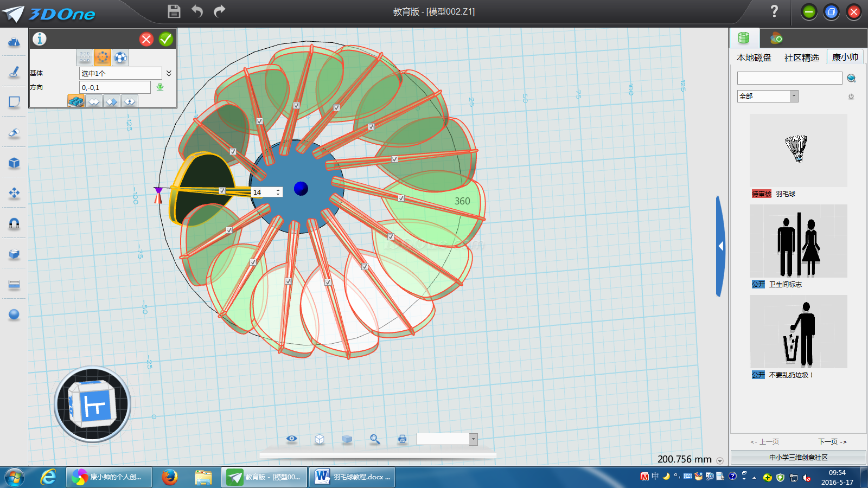Click the magnet snap tool in sidebar
The image size is (868, 488).
pos(14,223)
